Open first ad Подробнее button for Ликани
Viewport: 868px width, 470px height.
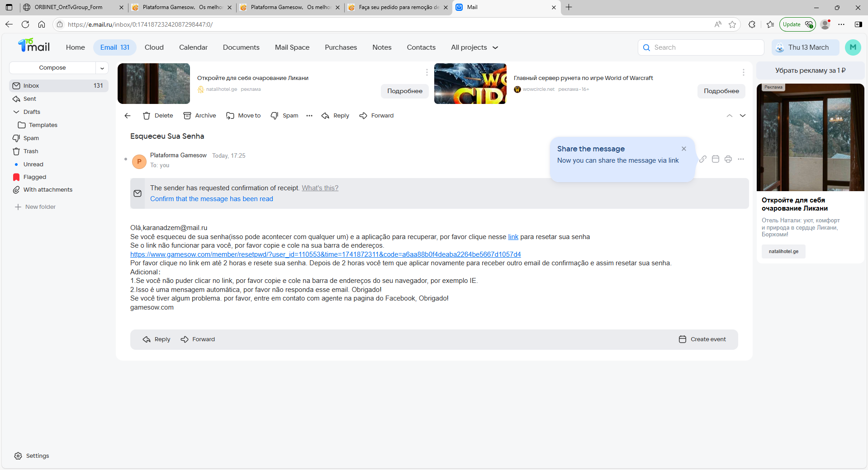pos(405,91)
